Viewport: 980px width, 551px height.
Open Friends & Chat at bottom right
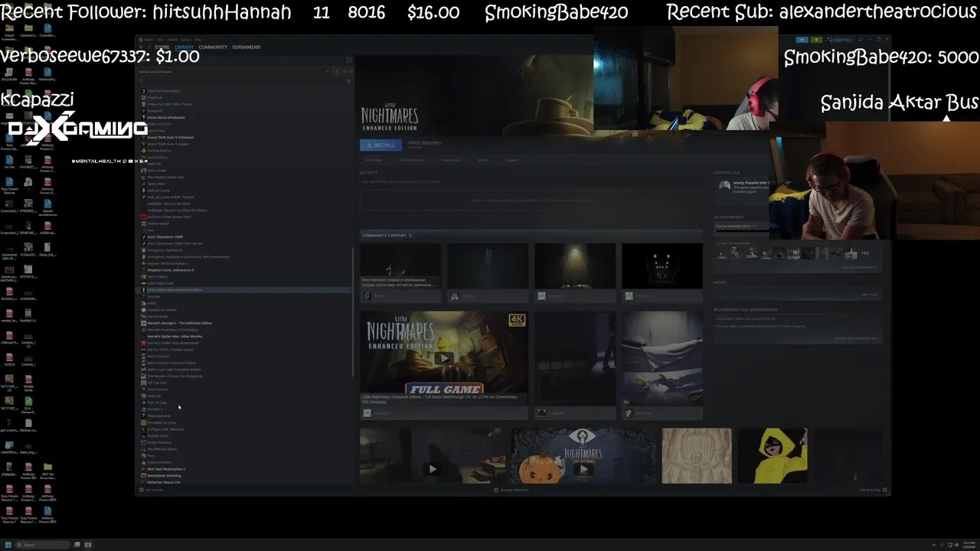click(x=873, y=490)
